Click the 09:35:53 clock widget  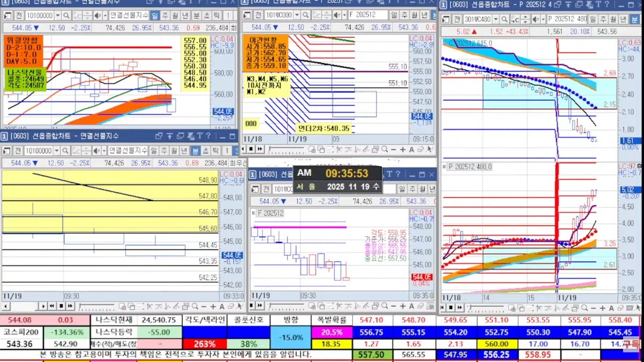coord(337,179)
